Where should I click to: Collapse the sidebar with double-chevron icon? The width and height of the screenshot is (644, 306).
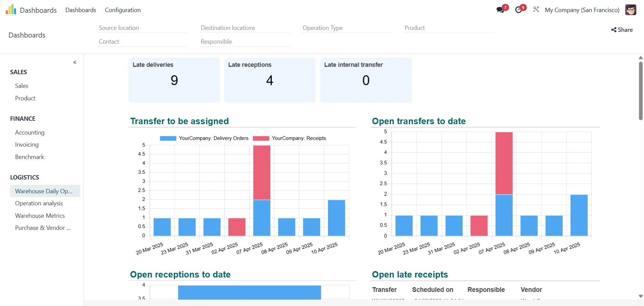tap(75, 62)
